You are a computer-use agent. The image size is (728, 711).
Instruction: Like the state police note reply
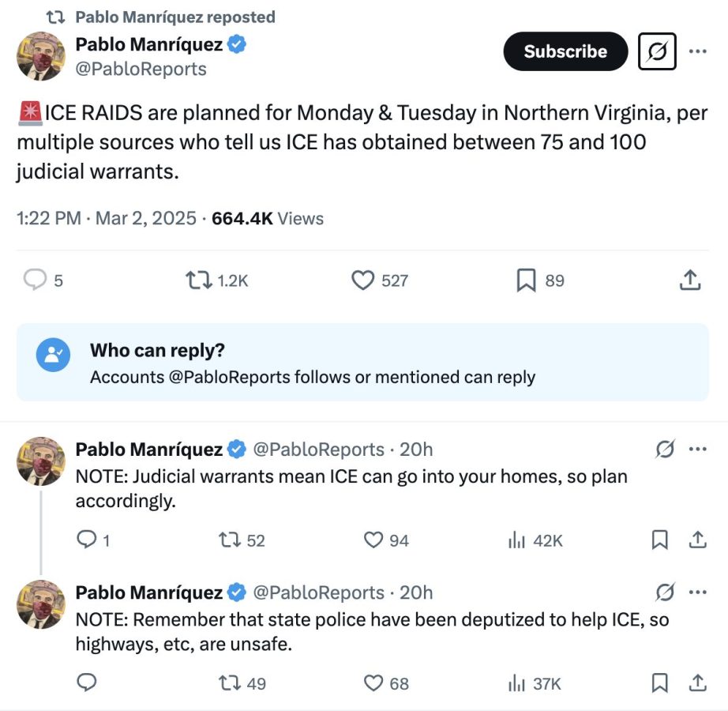[x=373, y=683]
